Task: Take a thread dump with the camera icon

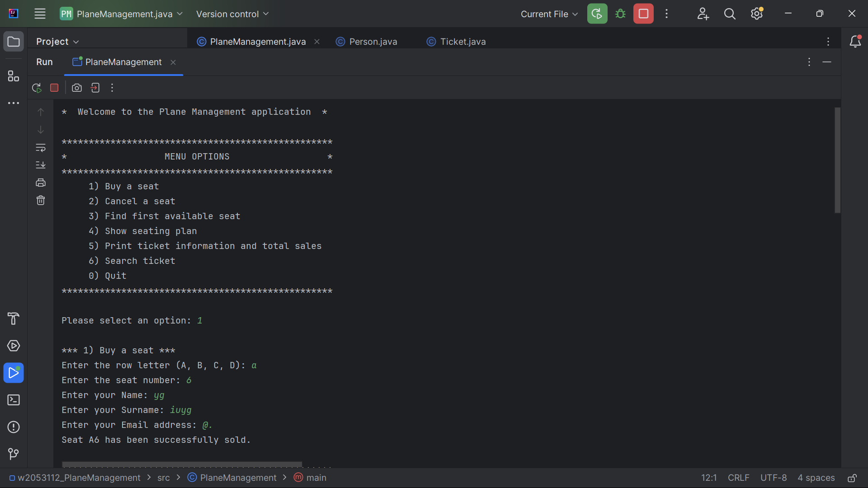Action: coord(77,88)
